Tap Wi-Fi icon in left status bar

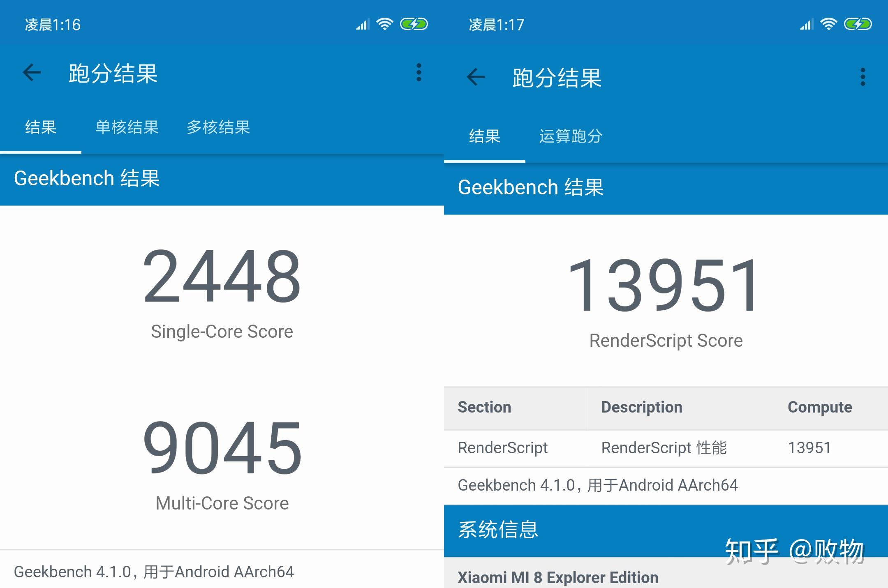coord(385,24)
